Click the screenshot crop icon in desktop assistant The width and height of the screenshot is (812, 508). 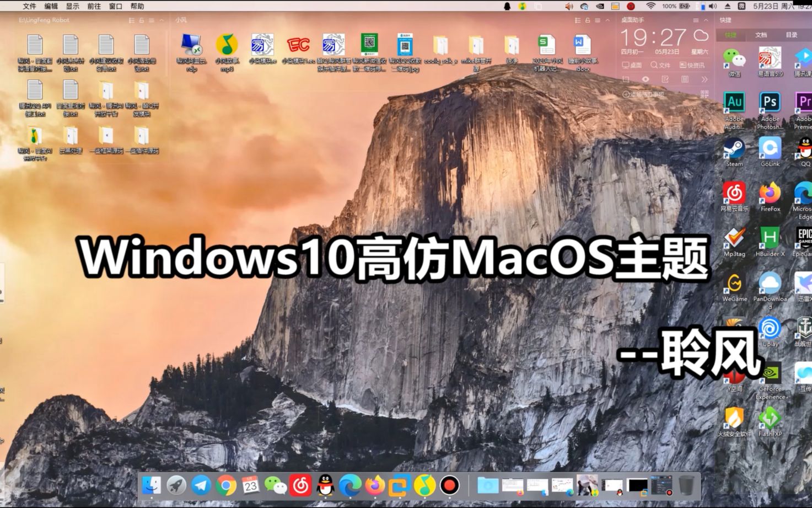(x=626, y=79)
